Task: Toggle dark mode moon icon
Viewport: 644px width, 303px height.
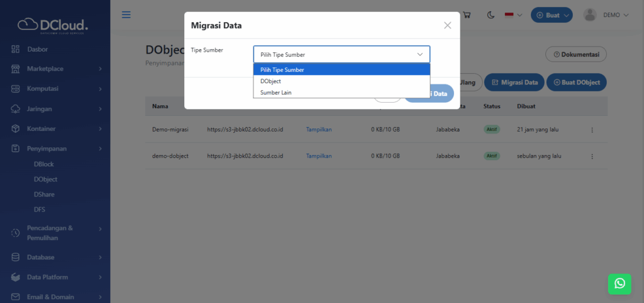Action: [489, 14]
